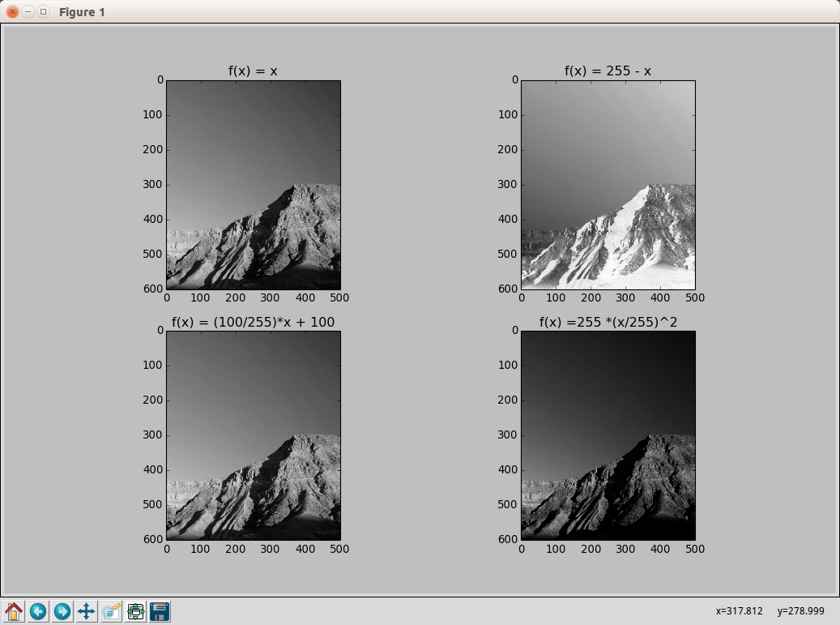Go forward to next view arrow

(62, 611)
